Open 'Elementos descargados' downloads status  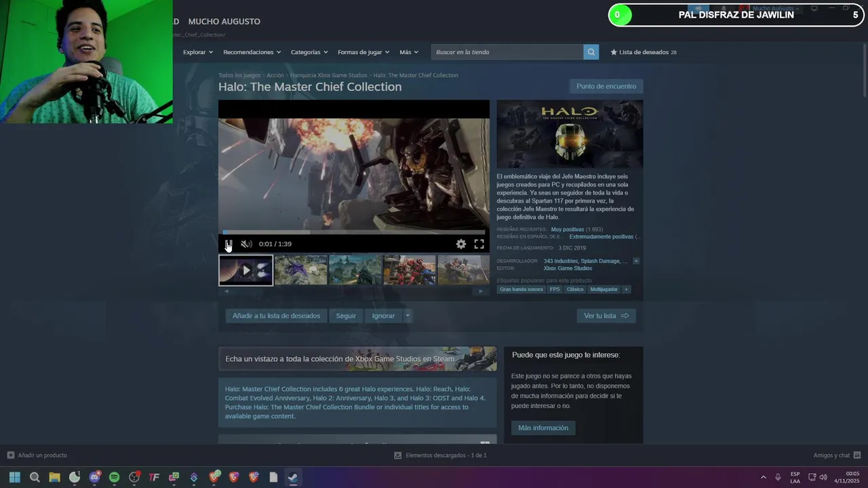tap(441, 455)
